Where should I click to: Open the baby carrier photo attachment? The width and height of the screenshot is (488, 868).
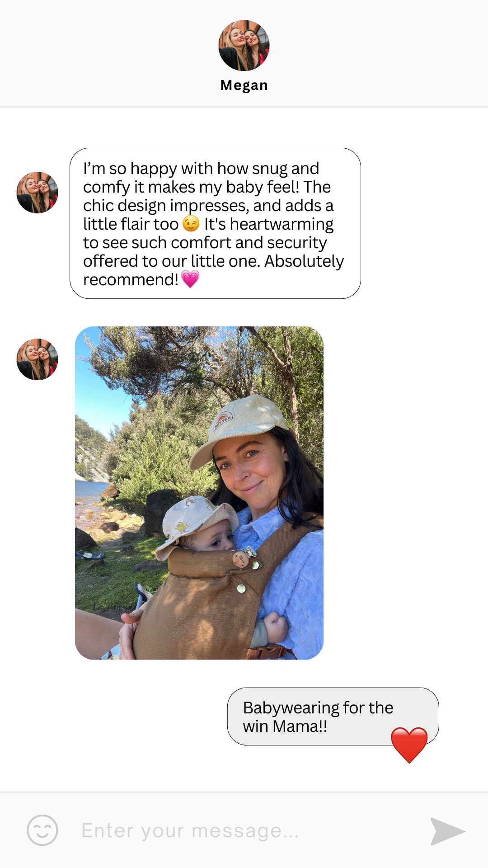(199, 493)
